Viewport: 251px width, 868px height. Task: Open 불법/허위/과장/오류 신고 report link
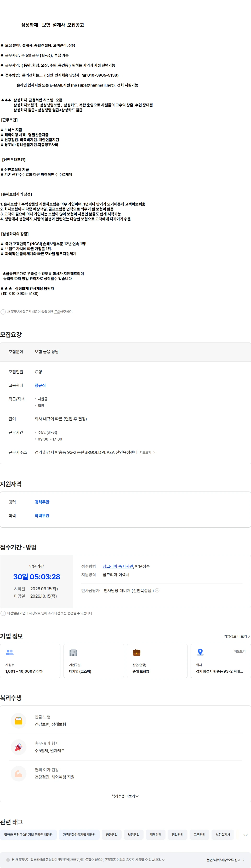click(226, 860)
